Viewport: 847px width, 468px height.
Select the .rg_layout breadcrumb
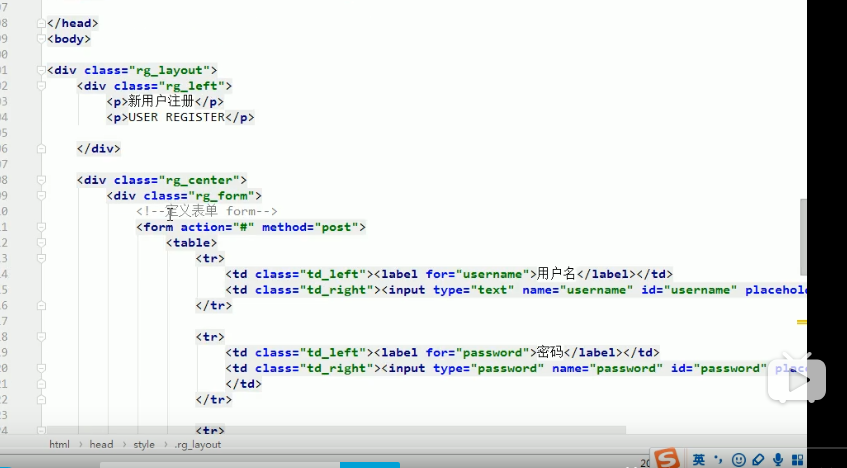[x=198, y=444]
